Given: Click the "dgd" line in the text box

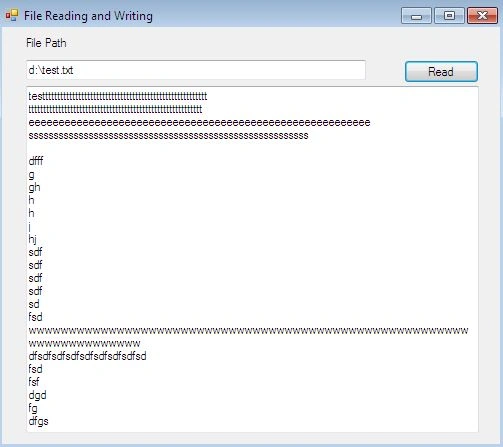Looking at the screenshot, I should 37,395.
